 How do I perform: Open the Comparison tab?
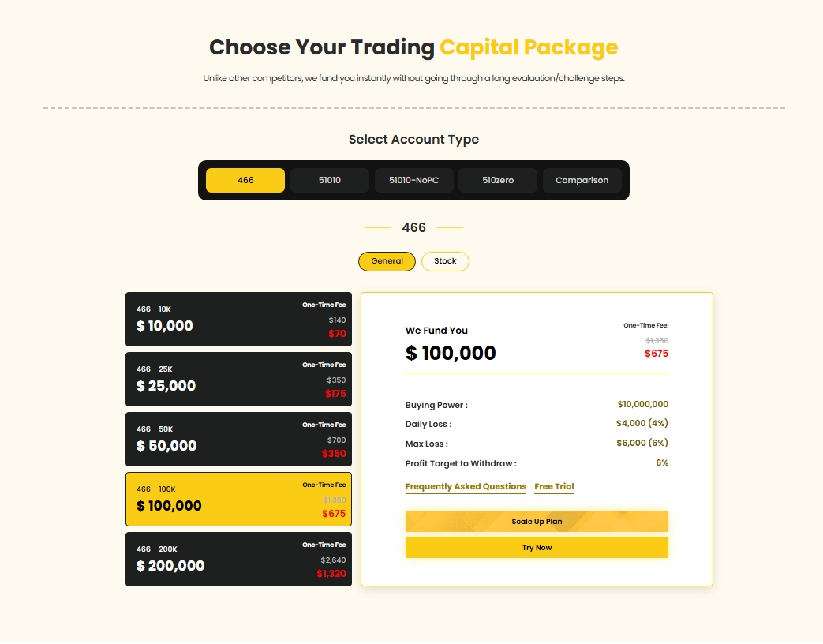[x=582, y=180]
